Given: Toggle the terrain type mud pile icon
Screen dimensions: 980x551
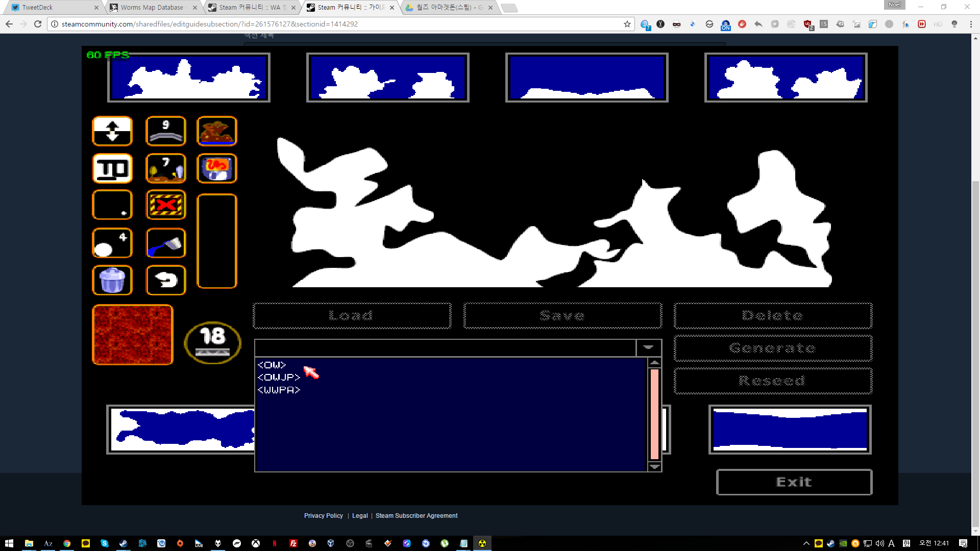Looking at the screenshot, I should (x=217, y=131).
